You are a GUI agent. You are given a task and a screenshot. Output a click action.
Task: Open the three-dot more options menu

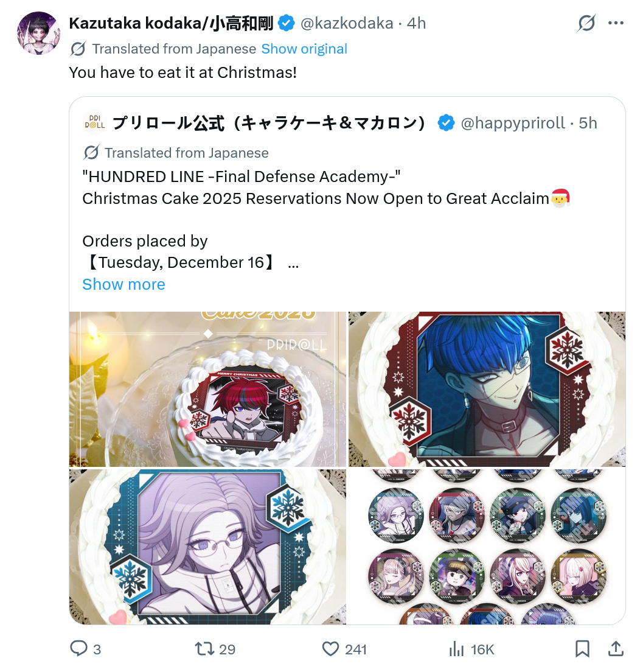click(x=616, y=23)
